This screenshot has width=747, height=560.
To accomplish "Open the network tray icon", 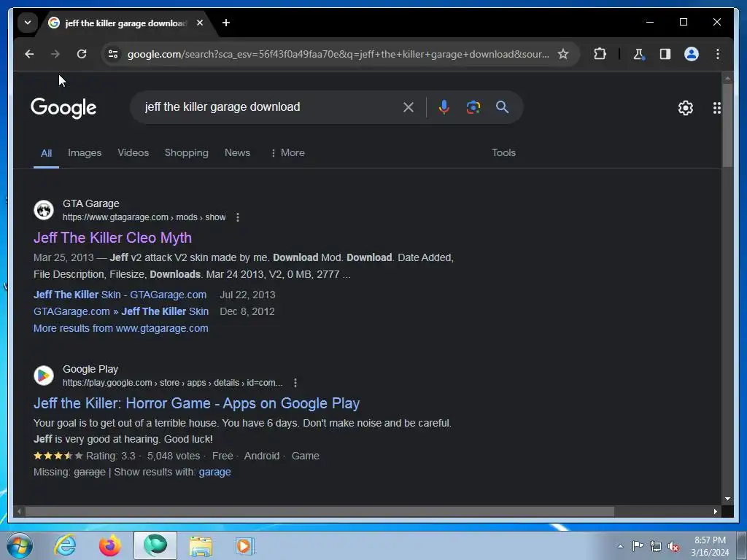I will pos(656,547).
